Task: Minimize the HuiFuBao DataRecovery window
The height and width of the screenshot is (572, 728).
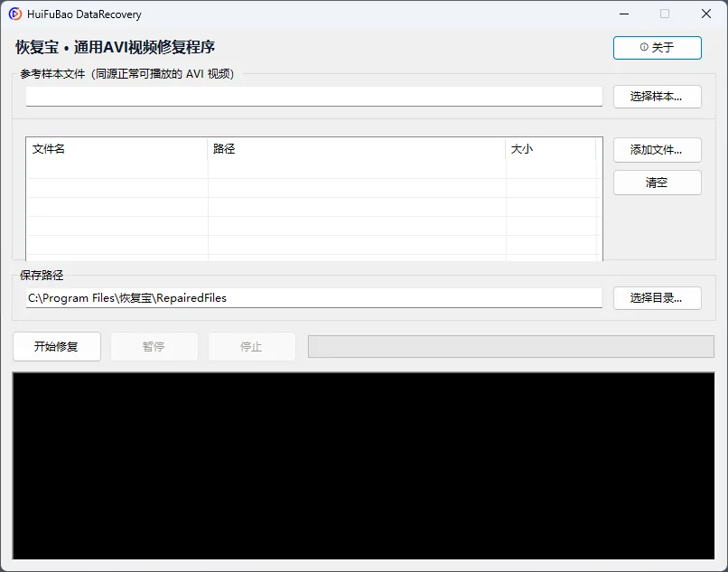Action: pos(624,14)
